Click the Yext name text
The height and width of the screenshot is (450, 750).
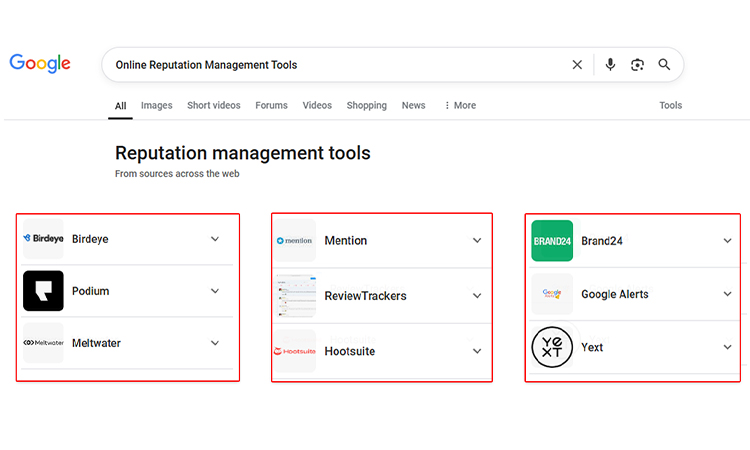click(x=592, y=347)
